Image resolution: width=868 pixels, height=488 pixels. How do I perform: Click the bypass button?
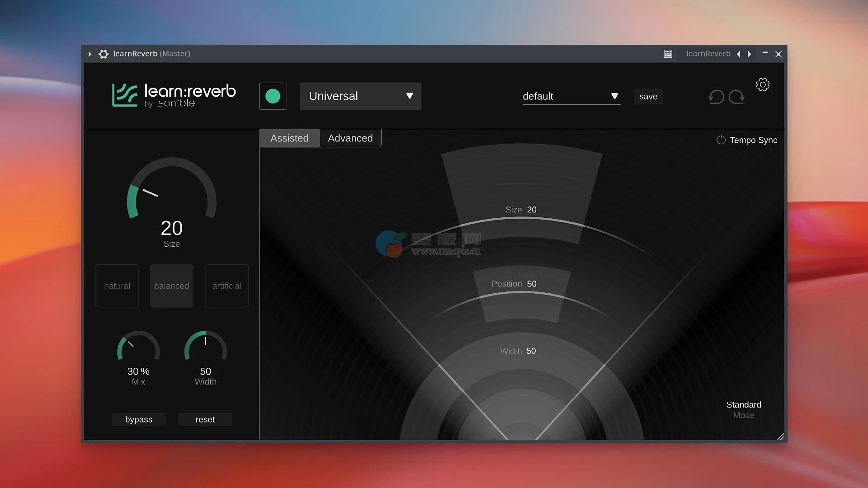138,419
